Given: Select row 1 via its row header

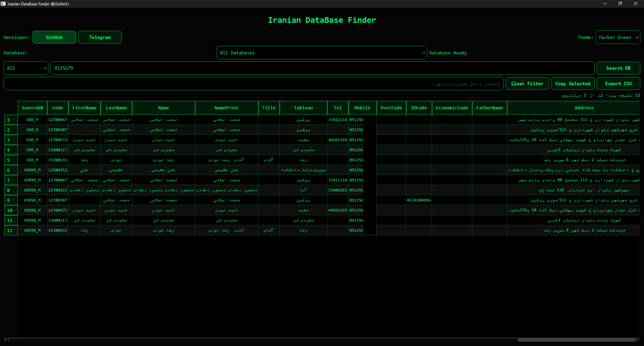Looking at the screenshot, I should [11, 120].
